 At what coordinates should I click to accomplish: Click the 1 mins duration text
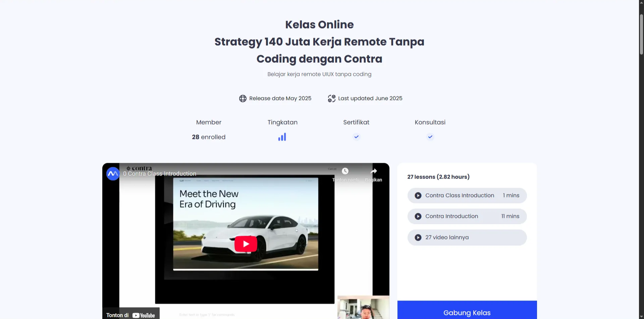(x=511, y=195)
